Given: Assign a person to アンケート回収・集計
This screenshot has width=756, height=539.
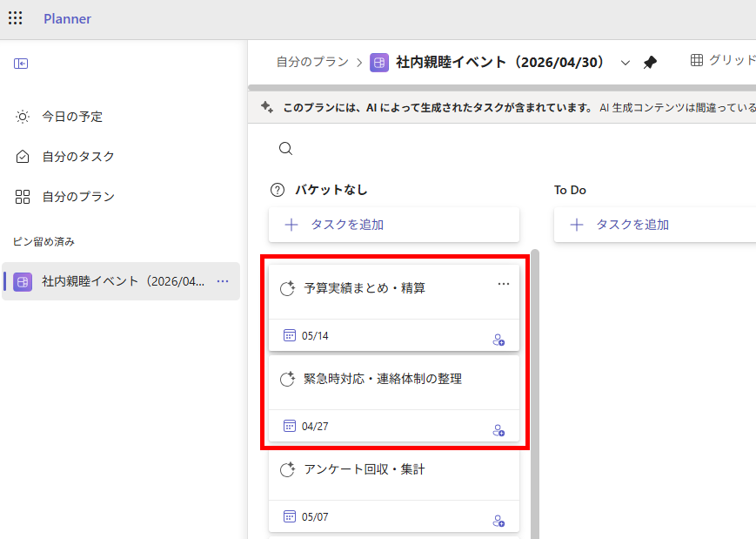Looking at the screenshot, I should coord(498,521).
